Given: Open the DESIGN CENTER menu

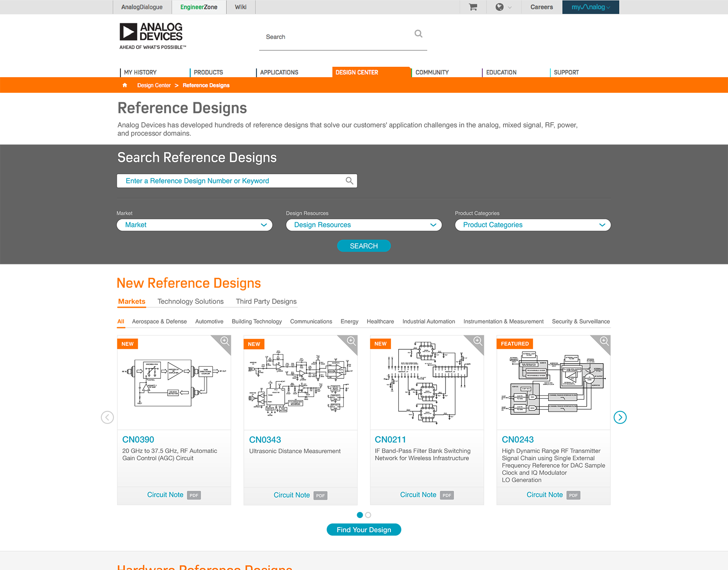Looking at the screenshot, I should [357, 72].
